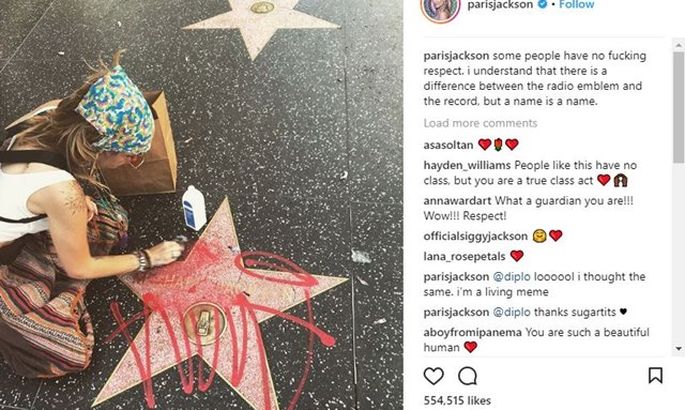Click the scrollbar down arrow in comments
The image size is (685, 410).
pyautogui.click(x=678, y=348)
